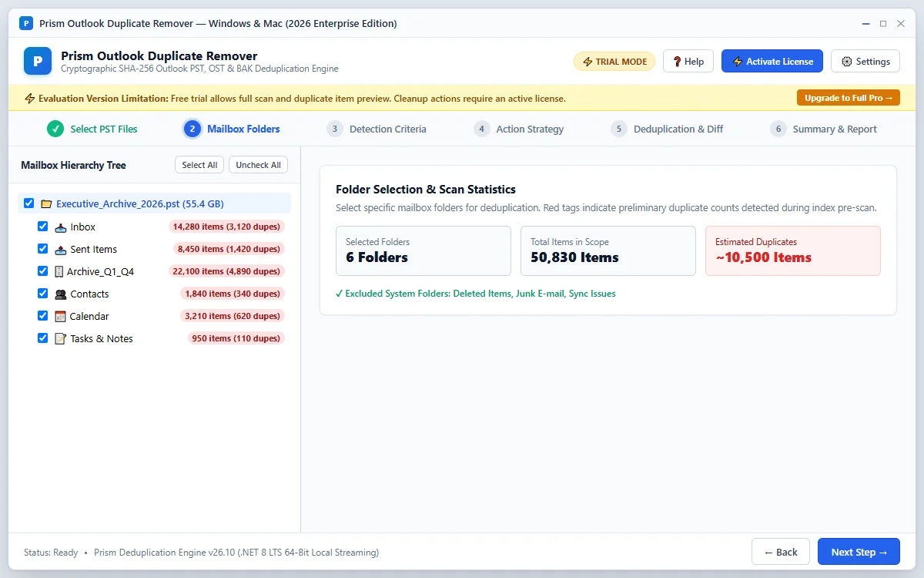Click the "8,450 items (1,420 dupes)" tag

(x=229, y=250)
